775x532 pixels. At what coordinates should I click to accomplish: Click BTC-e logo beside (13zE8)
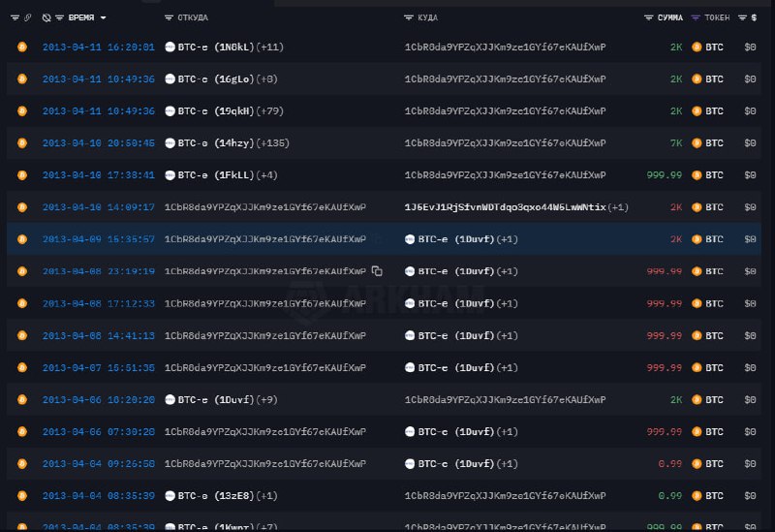(170, 495)
